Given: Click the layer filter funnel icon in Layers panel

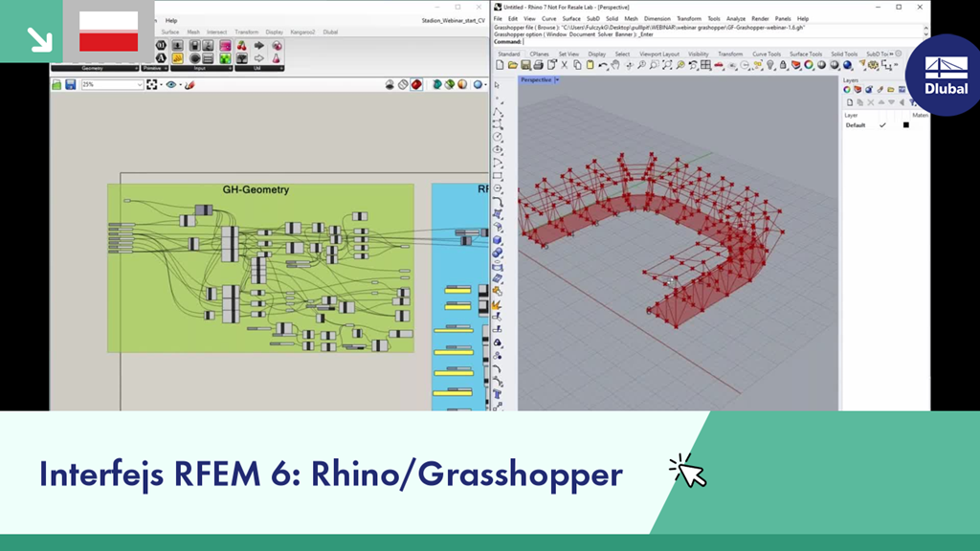Looking at the screenshot, I should (x=913, y=102).
